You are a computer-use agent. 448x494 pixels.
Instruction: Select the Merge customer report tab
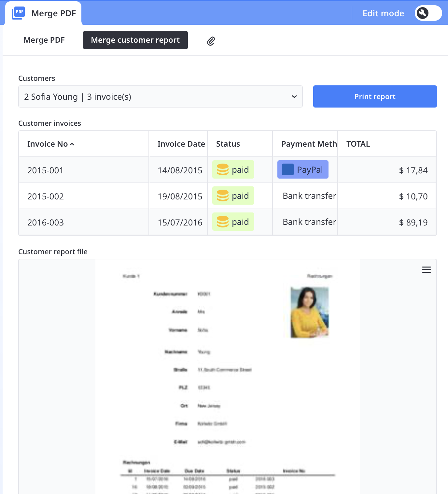pyautogui.click(x=135, y=40)
